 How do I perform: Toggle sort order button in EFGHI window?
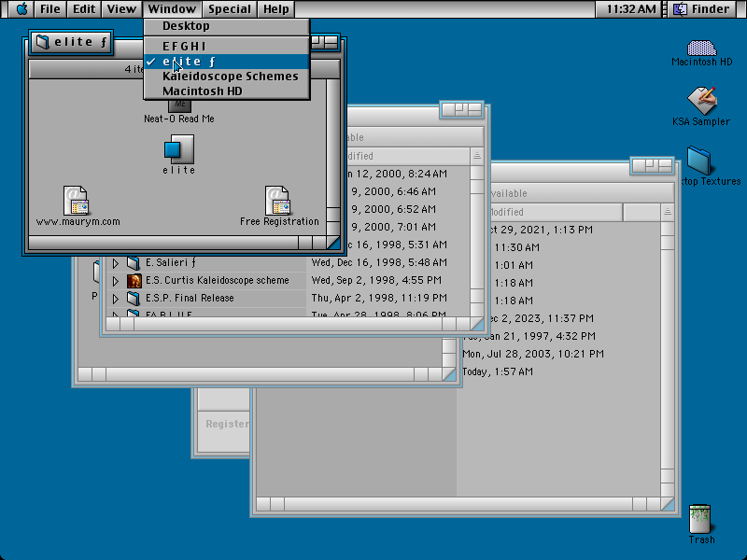[477, 156]
